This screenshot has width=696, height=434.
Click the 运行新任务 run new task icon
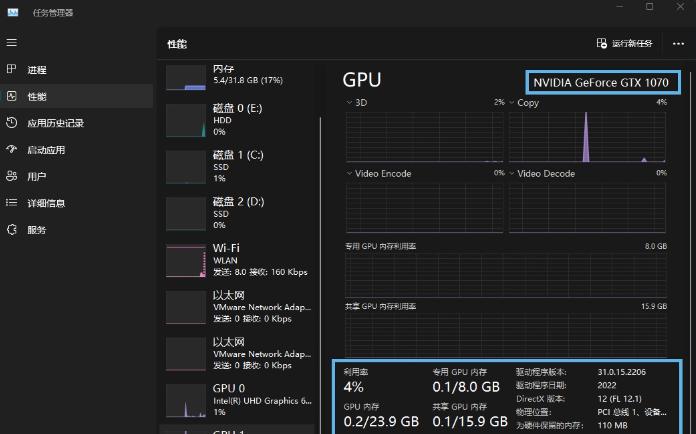pyautogui.click(x=601, y=43)
